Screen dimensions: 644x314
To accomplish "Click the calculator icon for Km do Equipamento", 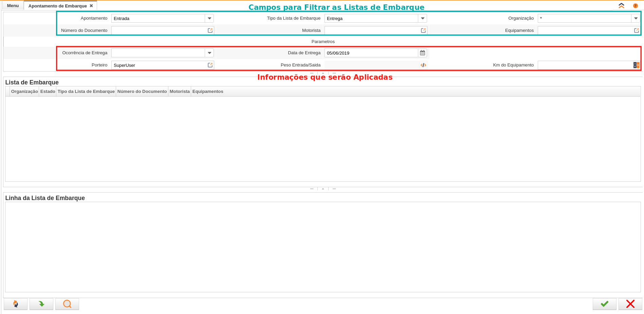I will click(635, 65).
